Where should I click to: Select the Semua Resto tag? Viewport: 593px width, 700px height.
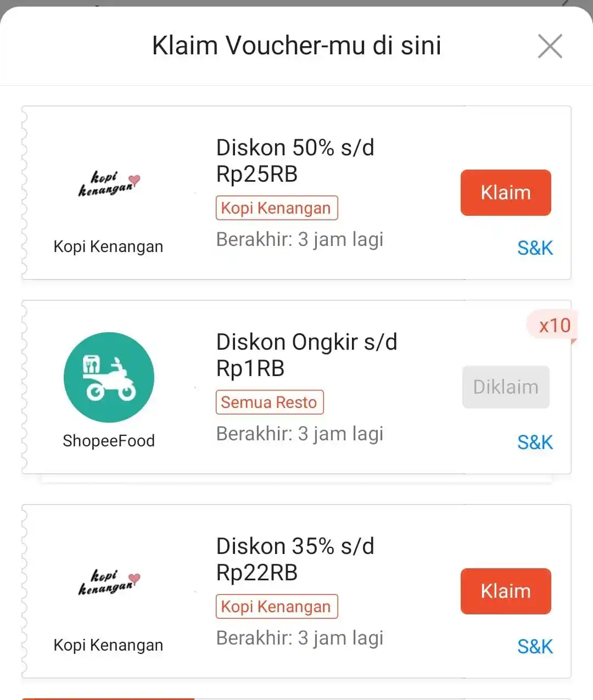270,402
